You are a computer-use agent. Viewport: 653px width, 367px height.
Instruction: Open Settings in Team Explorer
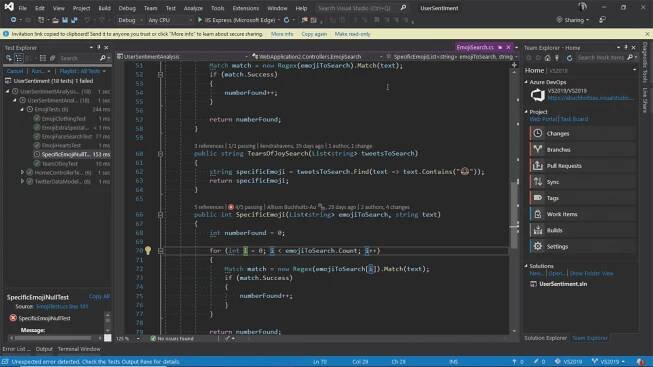tap(582, 246)
